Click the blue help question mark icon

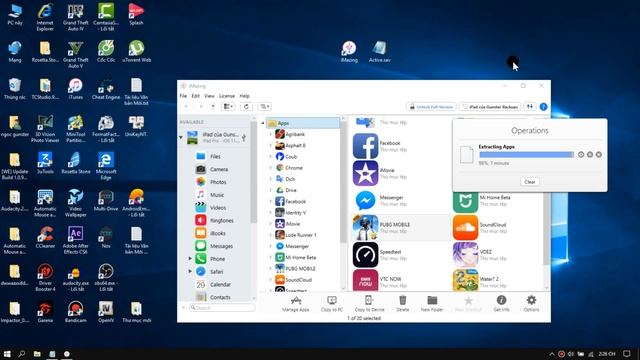click(x=543, y=107)
